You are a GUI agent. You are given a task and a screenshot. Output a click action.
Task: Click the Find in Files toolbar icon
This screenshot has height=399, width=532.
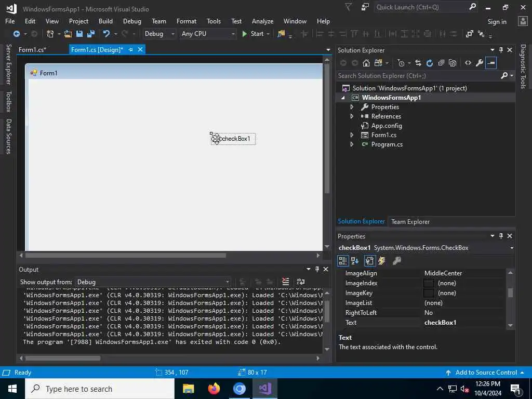click(281, 34)
